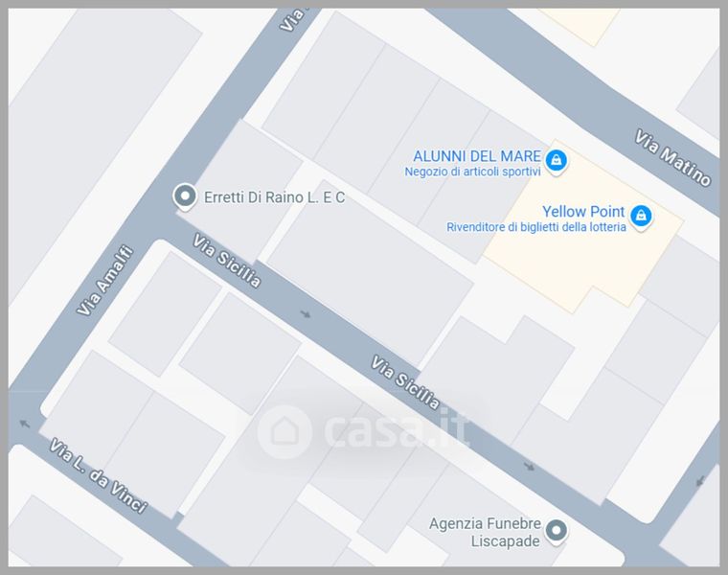
Task: Click the Yellow Point place label
Action: coord(583,212)
